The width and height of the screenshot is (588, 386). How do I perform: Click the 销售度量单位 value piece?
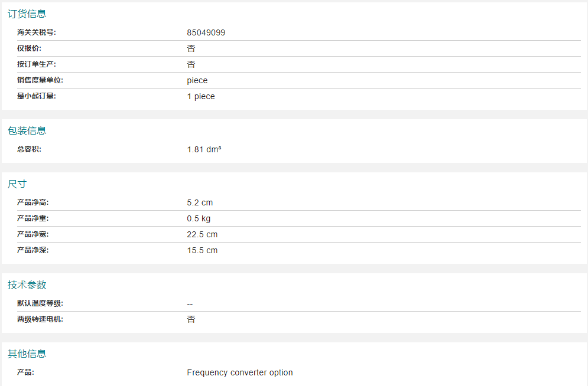(x=197, y=80)
